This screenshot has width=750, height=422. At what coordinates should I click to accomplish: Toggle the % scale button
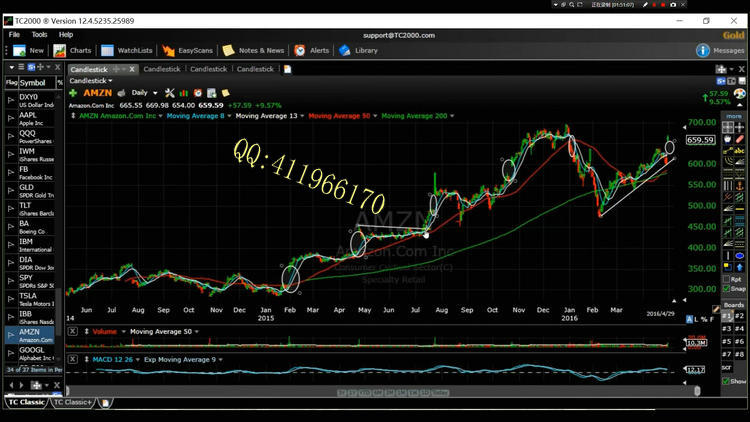point(704,319)
